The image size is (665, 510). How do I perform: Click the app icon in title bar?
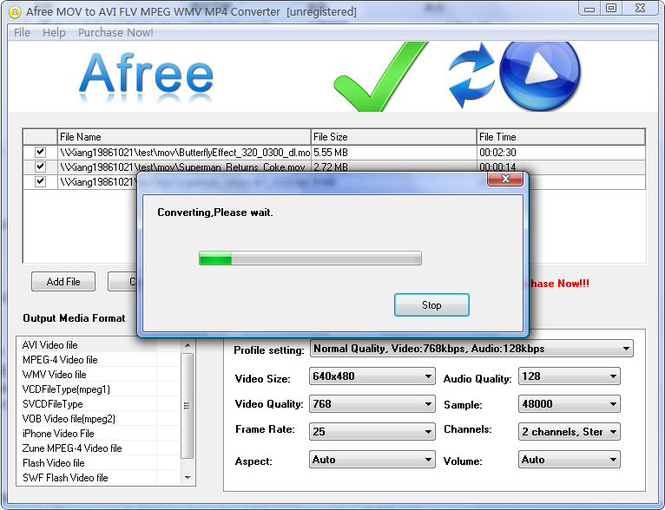14,12
